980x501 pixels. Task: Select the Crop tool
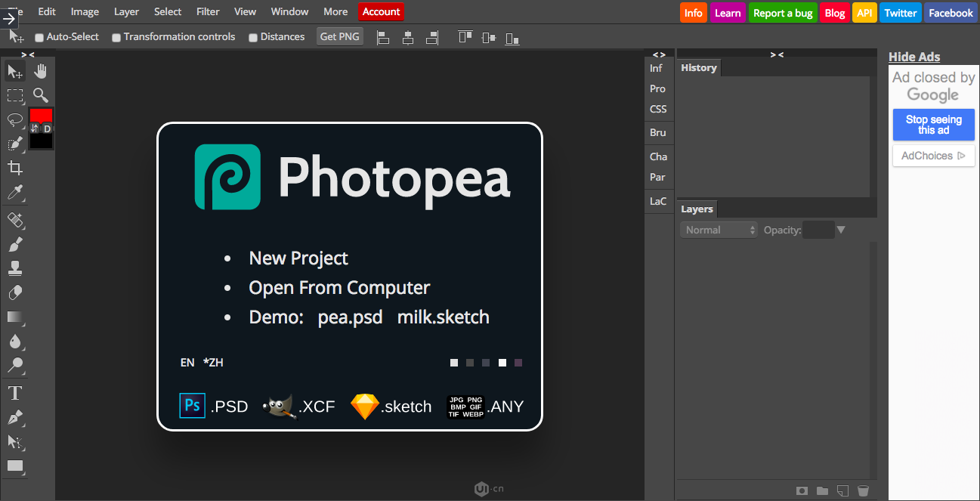pyautogui.click(x=15, y=168)
